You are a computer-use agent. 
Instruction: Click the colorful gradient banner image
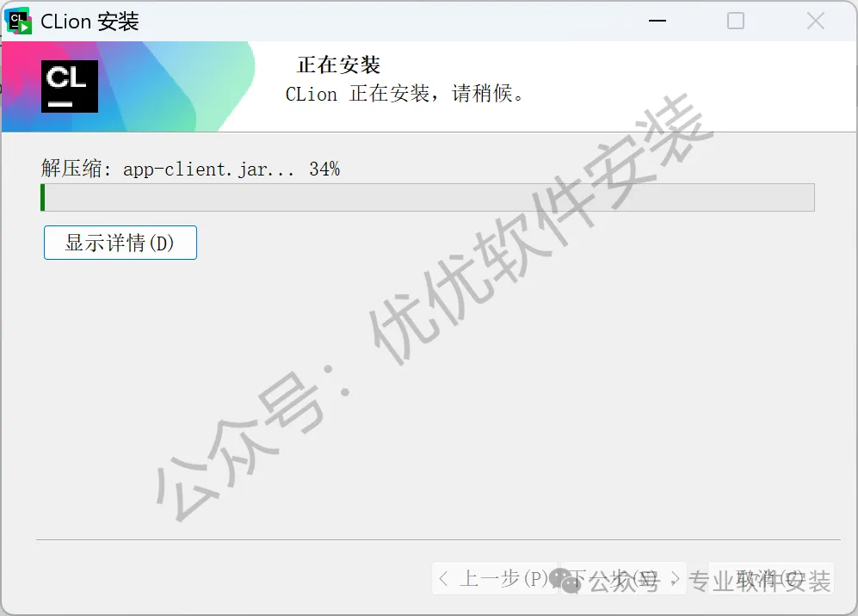128,86
